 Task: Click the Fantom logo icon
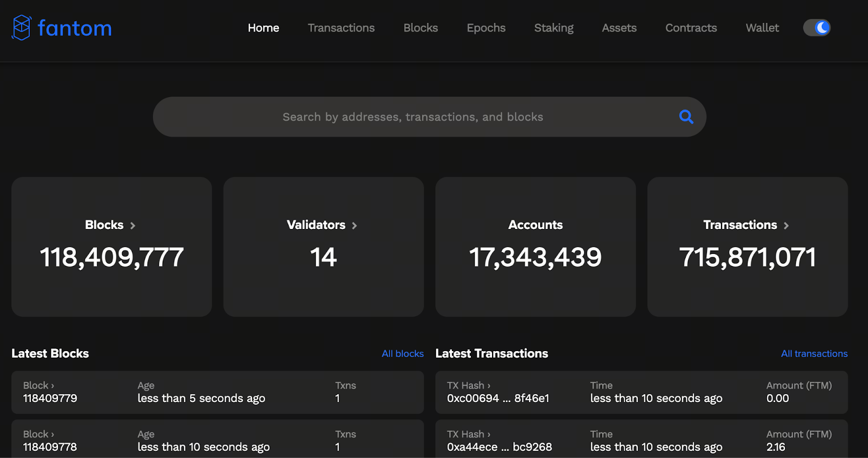tap(22, 28)
